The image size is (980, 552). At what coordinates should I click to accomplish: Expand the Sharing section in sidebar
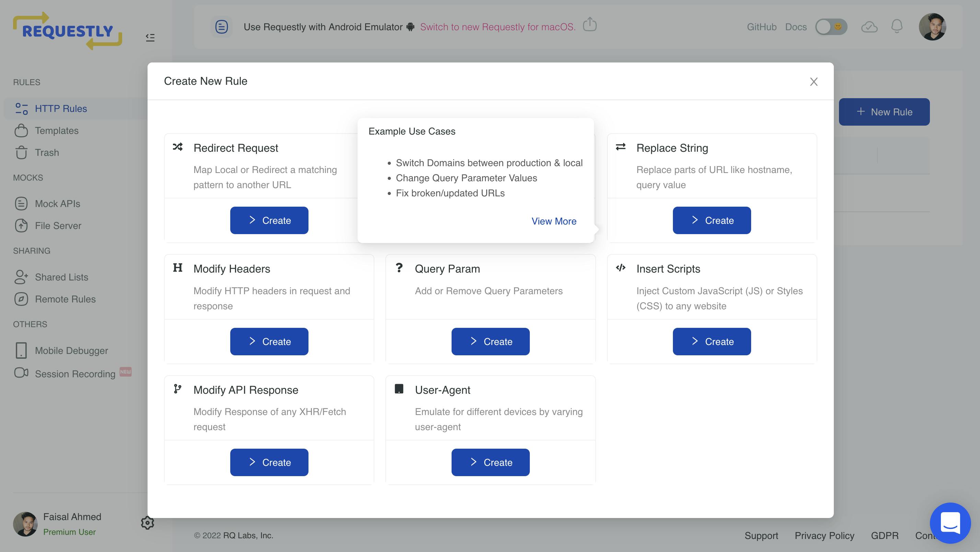tap(32, 250)
